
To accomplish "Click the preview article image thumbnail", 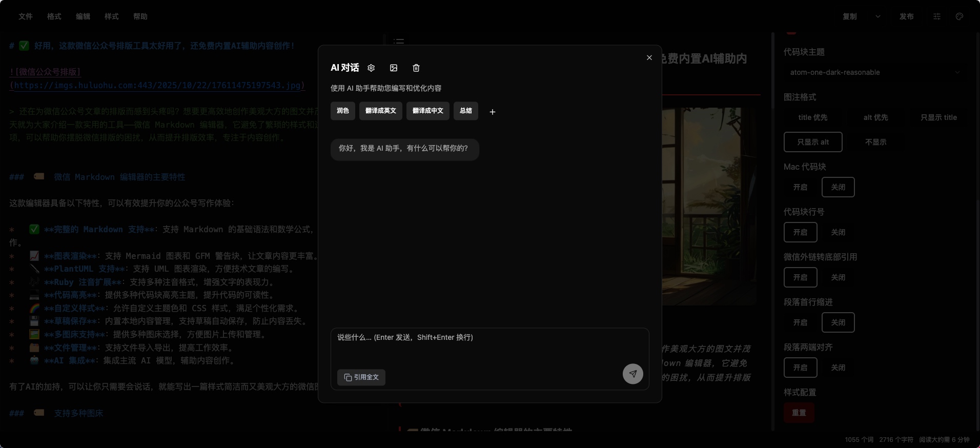I will point(709,206).
